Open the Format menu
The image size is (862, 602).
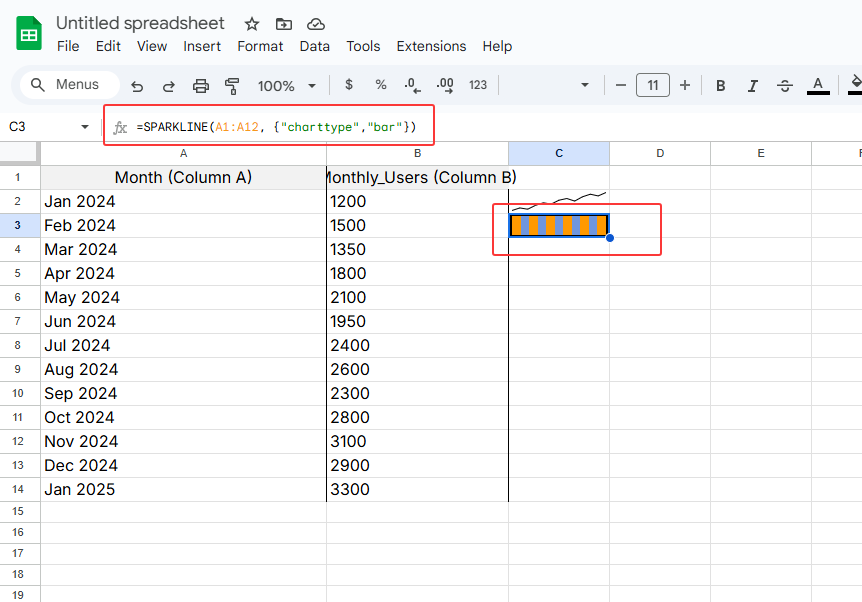click(260, 46)
